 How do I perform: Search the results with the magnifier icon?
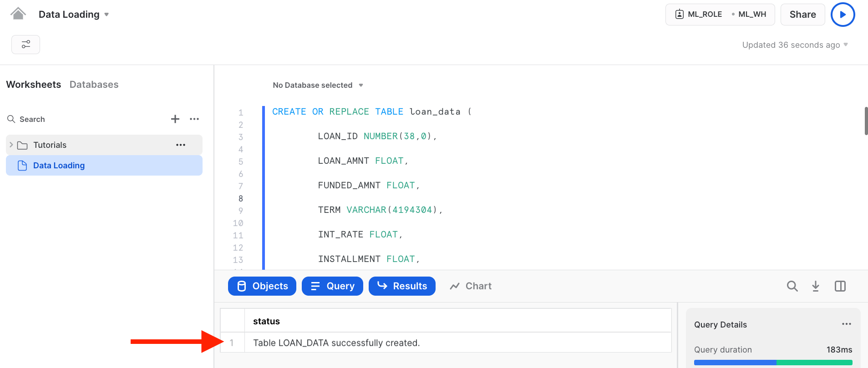click(x=792, y=286)
